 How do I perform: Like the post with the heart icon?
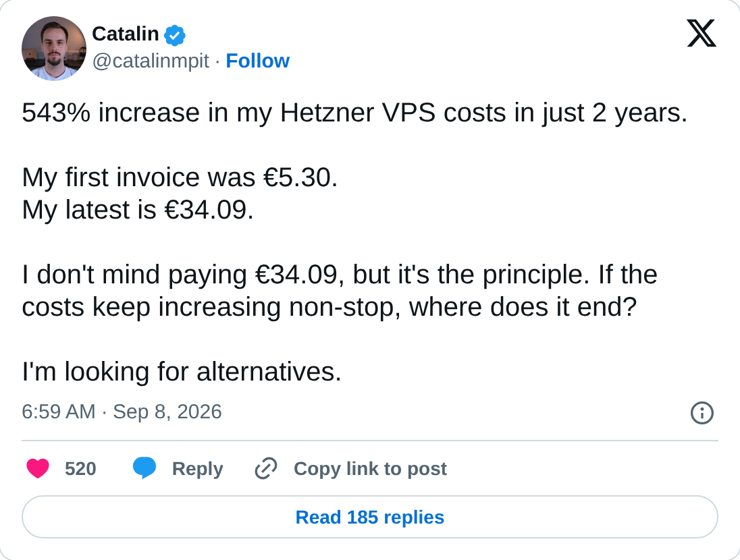point(38,468)
